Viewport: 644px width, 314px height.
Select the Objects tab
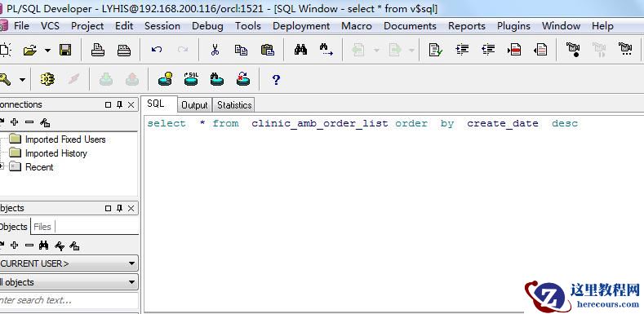tap(14, 227)
